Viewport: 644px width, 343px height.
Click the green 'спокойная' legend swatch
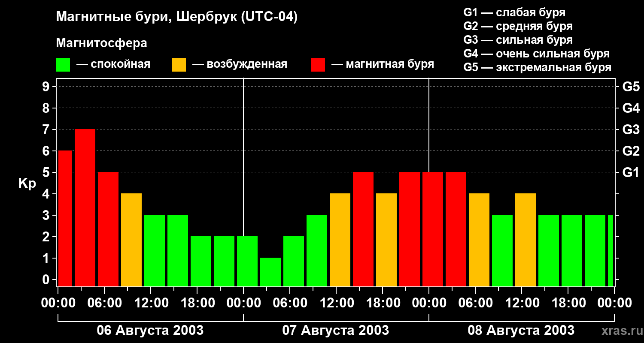click(63, 65)
